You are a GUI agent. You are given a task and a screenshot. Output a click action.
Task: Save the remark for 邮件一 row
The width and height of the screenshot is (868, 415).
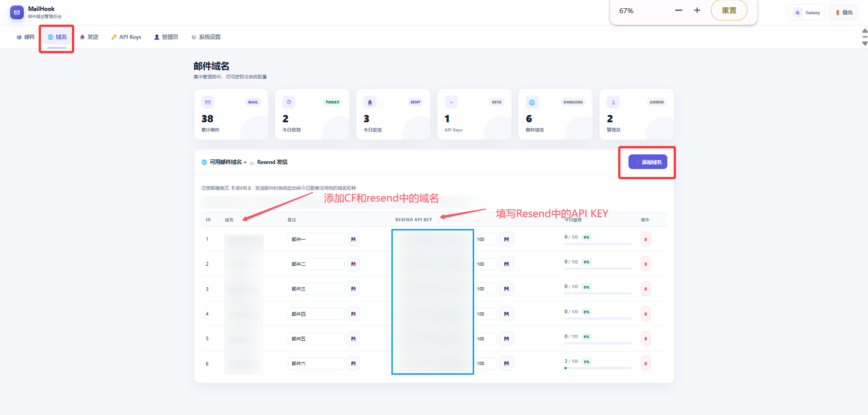353,239
